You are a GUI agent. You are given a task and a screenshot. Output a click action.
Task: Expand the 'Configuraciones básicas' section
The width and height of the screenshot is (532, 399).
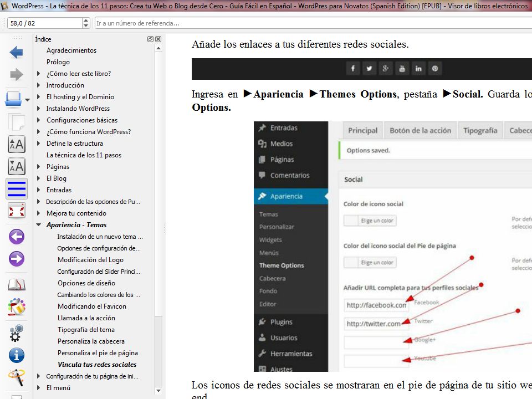tap(38, 120)
